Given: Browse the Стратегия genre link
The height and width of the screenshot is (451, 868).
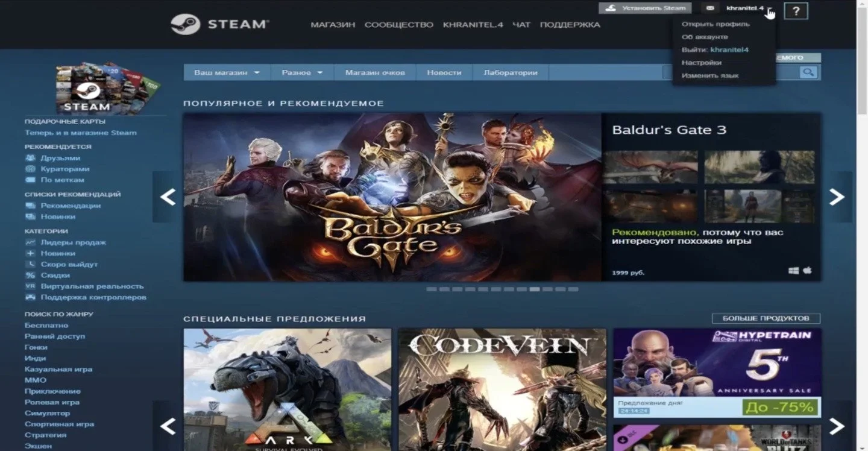Looking at the screenshot, I should coord(45,435).
